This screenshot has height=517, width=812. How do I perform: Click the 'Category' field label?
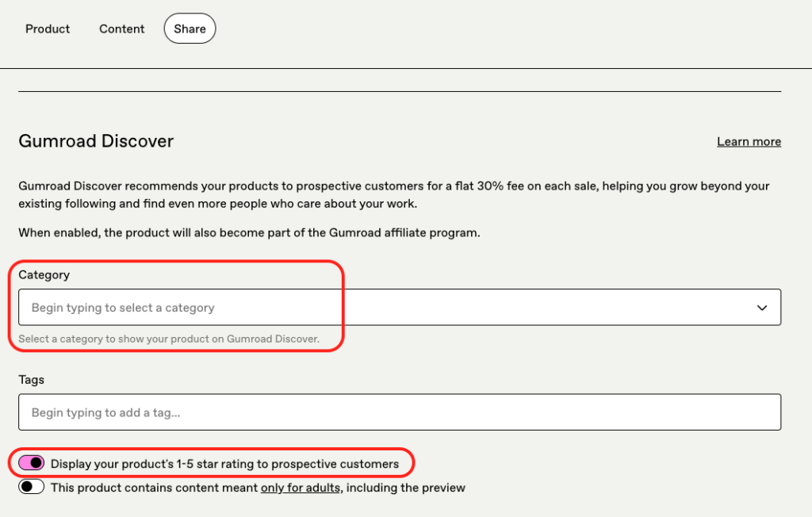[44, 274]
